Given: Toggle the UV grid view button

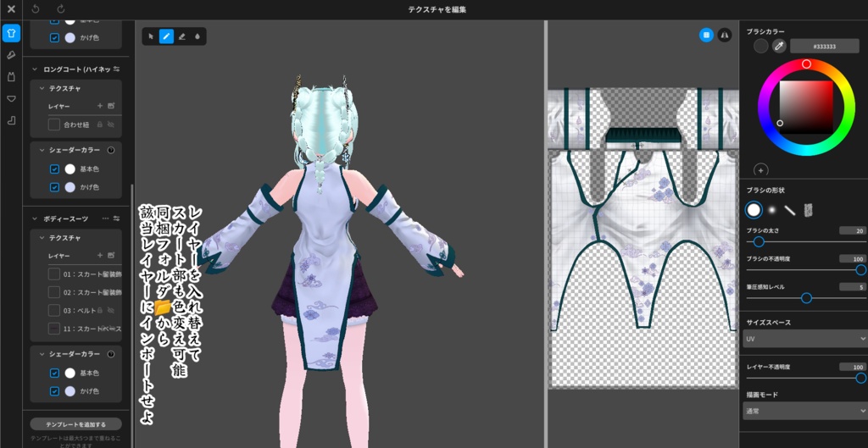Looking at the screenshot, I should pos(706,35).
